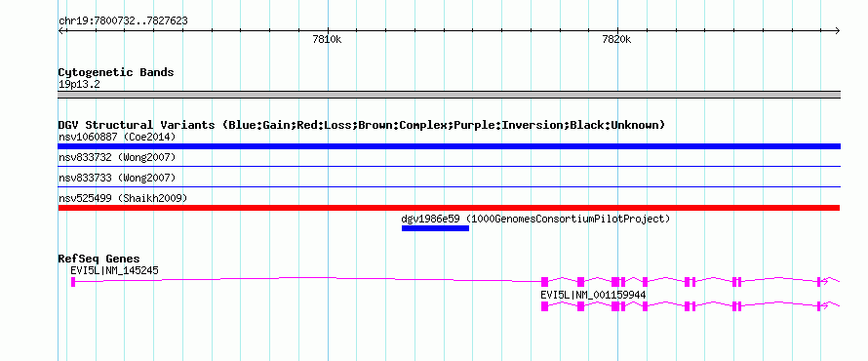
Task: Click the first exon of EVI5L NM_145245
Action: pyautogui.click(x=73, y=282)
